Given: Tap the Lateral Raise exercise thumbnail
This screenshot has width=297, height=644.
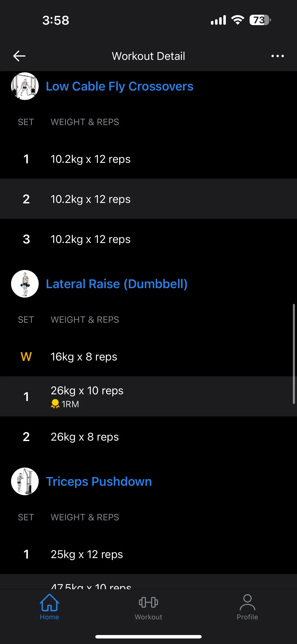Looking at the screenshot, I should (25, 284).
